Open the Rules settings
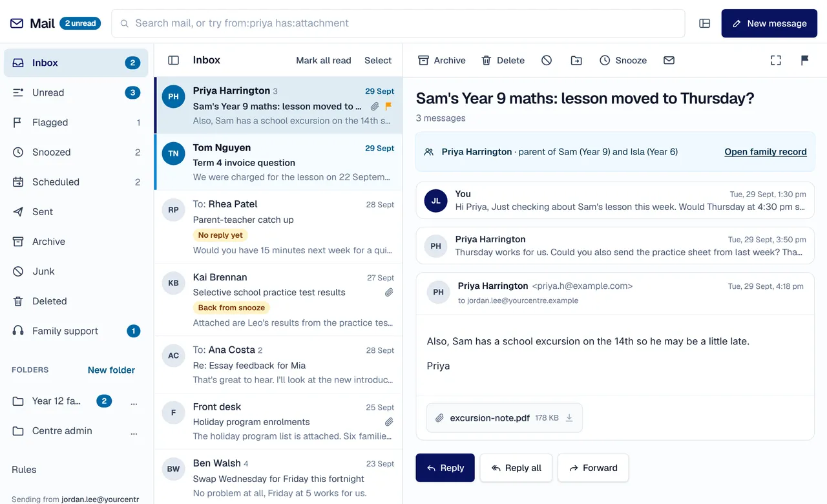827x504 pixels. pos(24,470)
